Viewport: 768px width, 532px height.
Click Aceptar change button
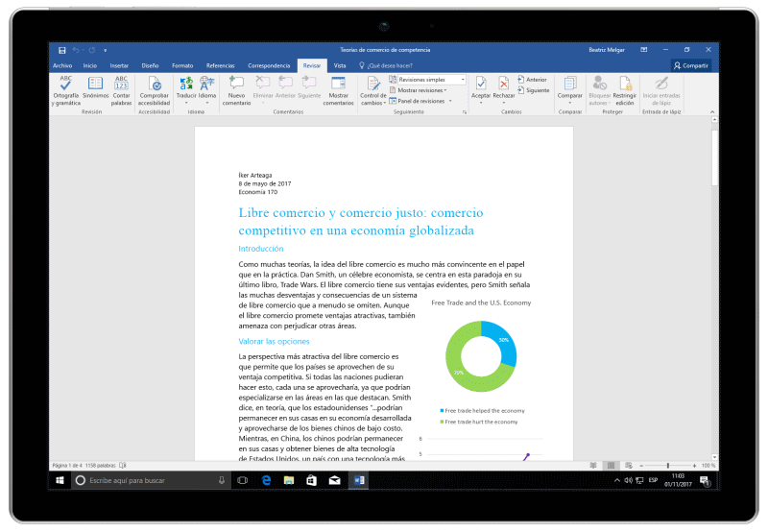point(481,89)
